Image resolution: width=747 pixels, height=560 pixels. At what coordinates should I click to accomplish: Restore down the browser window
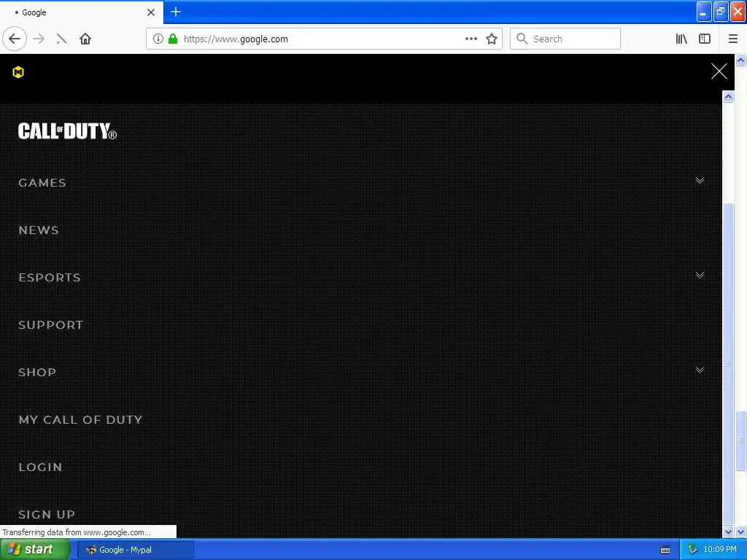[x=721, y=12]
